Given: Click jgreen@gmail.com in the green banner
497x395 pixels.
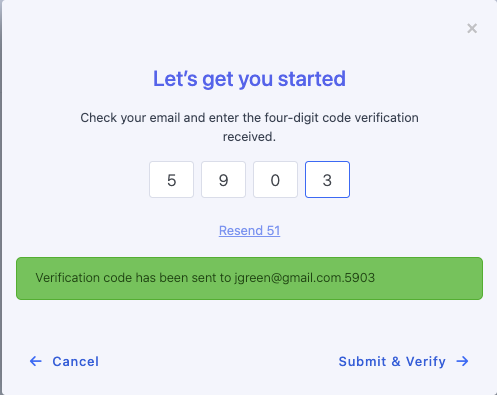Looking at the screenshot, I should (288, 278).
